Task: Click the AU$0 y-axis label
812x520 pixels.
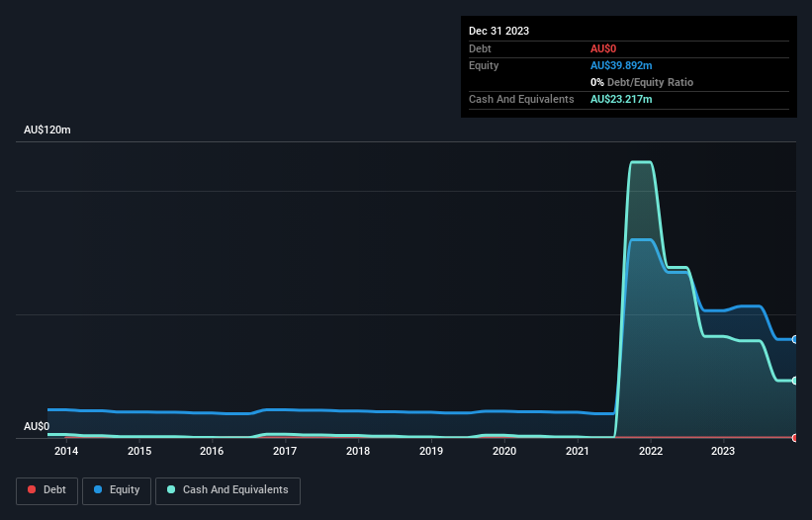Action: 37,426
